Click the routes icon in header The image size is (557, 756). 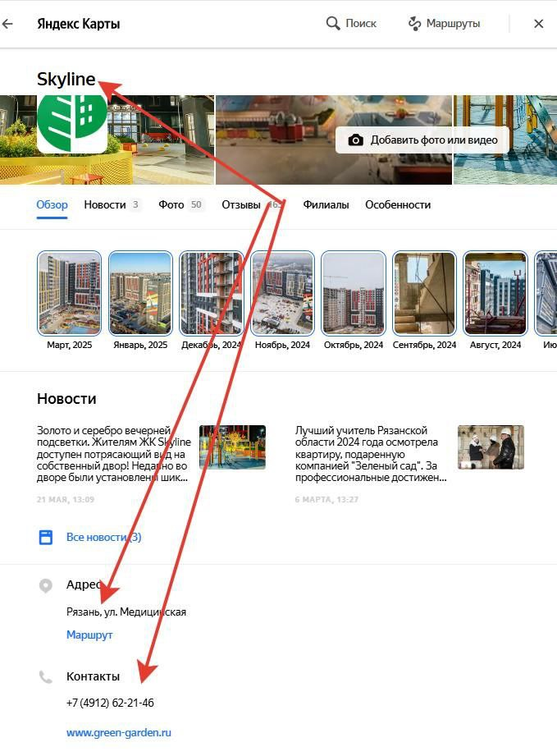click(x=415, y=24)
